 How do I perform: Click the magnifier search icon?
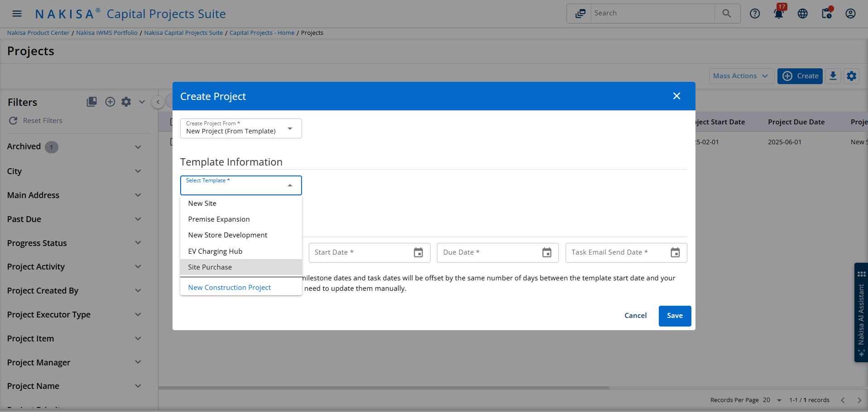(726, 14)
